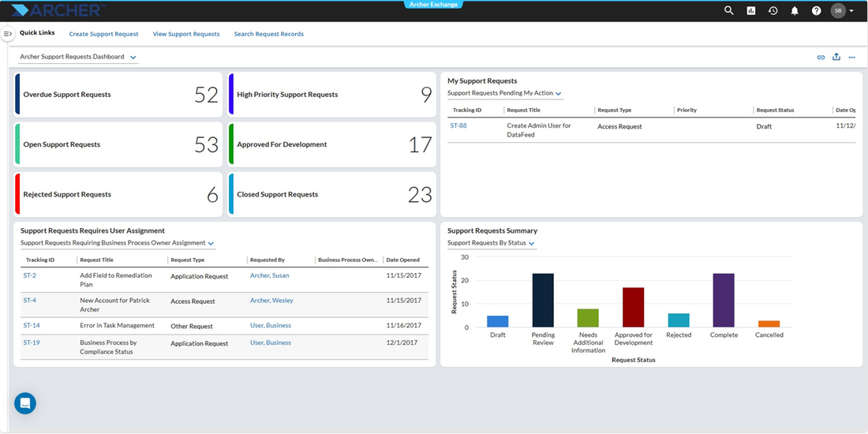Click Create Support Request quick link
This screenshot has width=868, height=434.
tap(103, 34)
